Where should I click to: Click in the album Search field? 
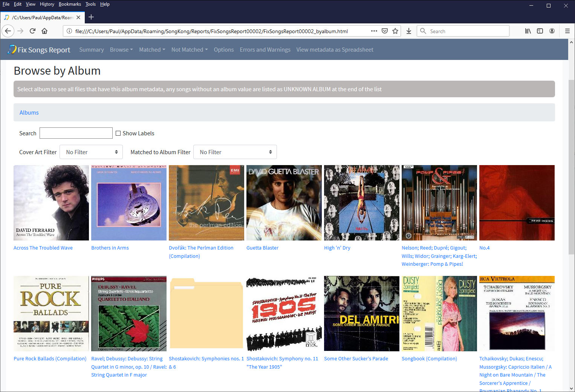(x=76, y=133)
